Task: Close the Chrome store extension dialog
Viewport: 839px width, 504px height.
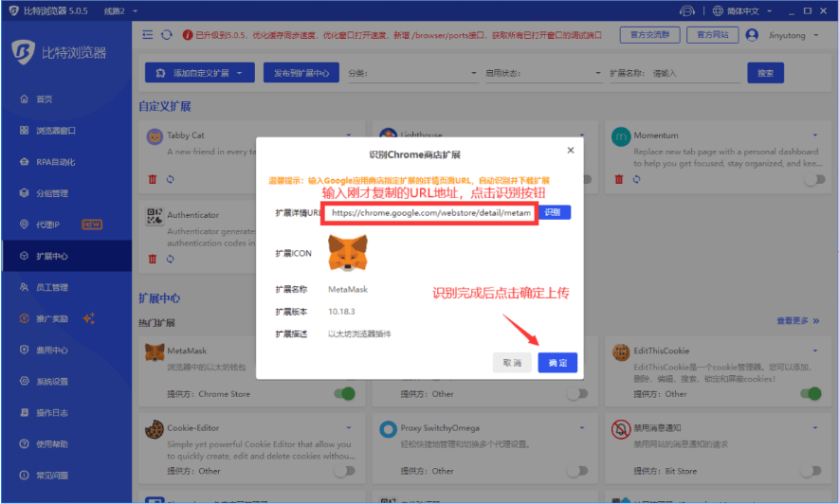Action: tap(571, 151)
